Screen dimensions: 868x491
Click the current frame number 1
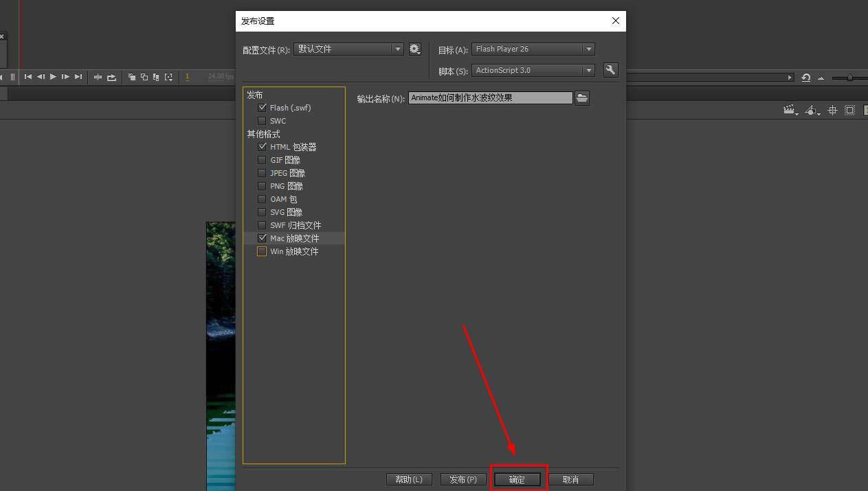point(187,77)
